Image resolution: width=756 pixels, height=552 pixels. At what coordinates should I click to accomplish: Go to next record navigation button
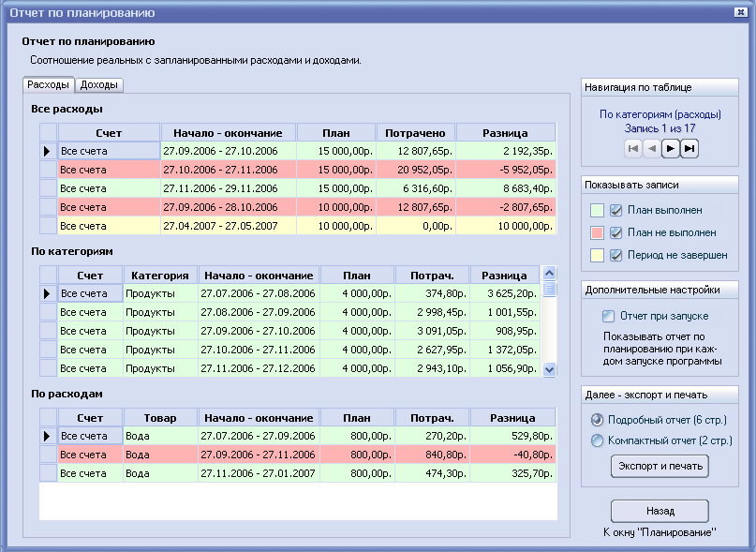(671, 148)
